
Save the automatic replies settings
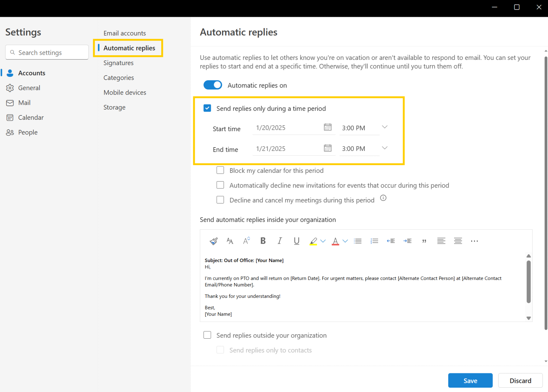tap(470, 380)
